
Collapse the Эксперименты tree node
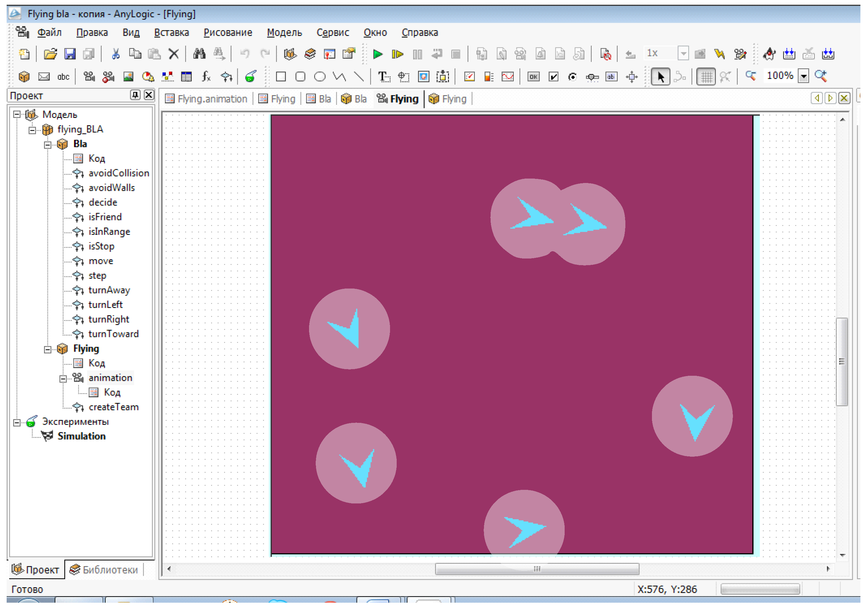[x=17, y=423]
